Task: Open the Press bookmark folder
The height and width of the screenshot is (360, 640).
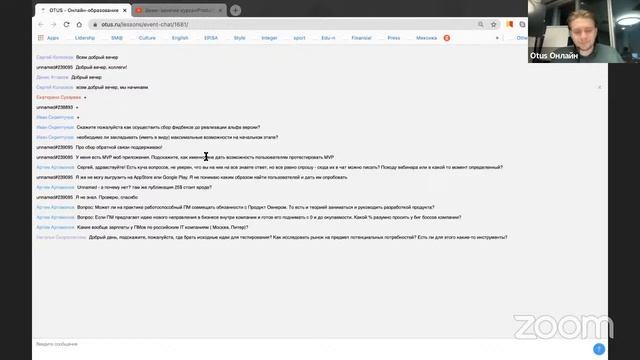Action: [x=393, y=38]
